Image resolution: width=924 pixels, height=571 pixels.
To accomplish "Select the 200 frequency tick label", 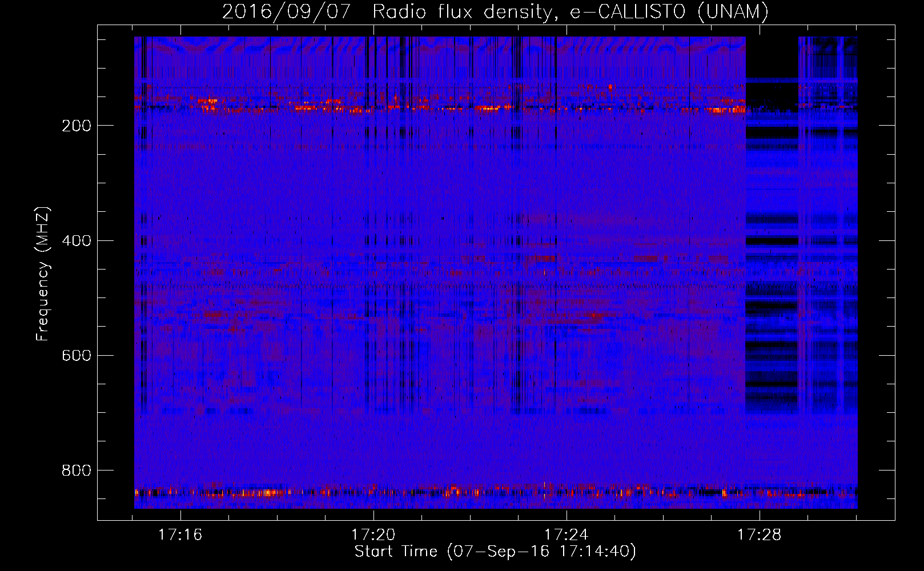I will (77, 126).
